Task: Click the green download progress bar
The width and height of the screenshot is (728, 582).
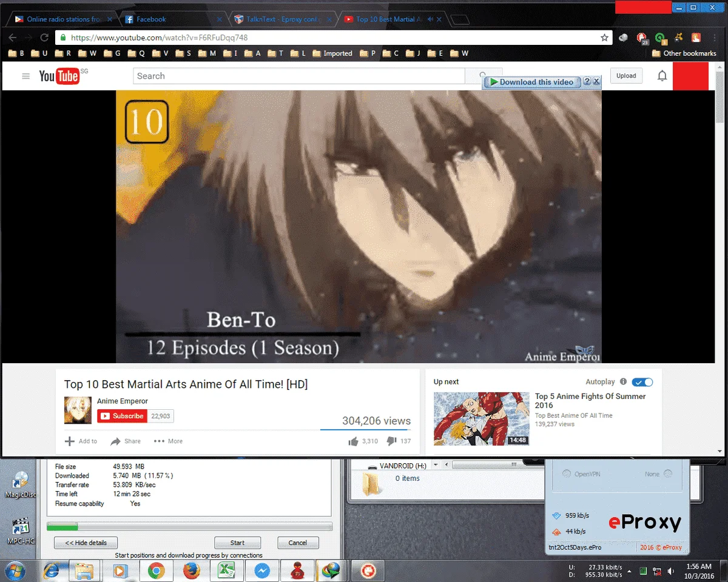Action: coord(62,527)
